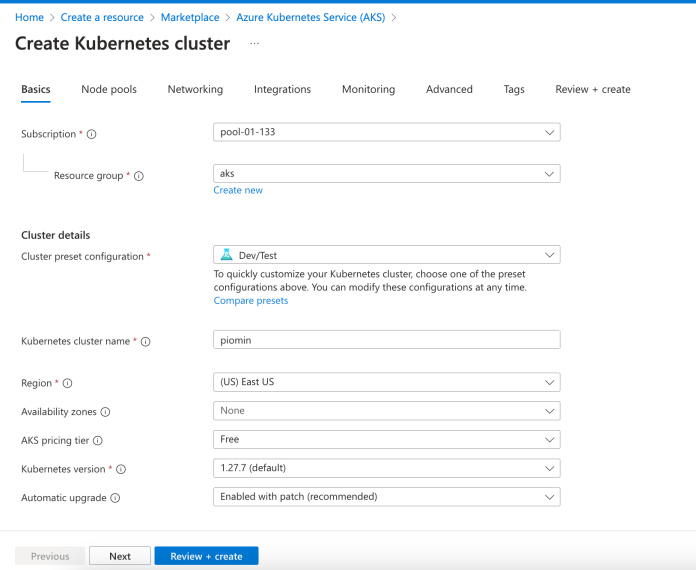Select the Basics tab
696x570 pixels.
(x=36, y=89)
